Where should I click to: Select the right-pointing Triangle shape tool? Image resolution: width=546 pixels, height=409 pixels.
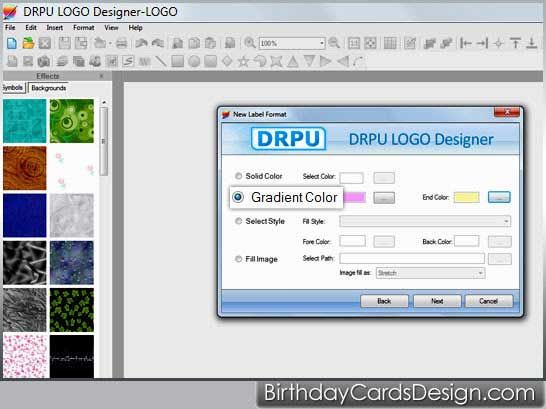click(x=326, y=61)
